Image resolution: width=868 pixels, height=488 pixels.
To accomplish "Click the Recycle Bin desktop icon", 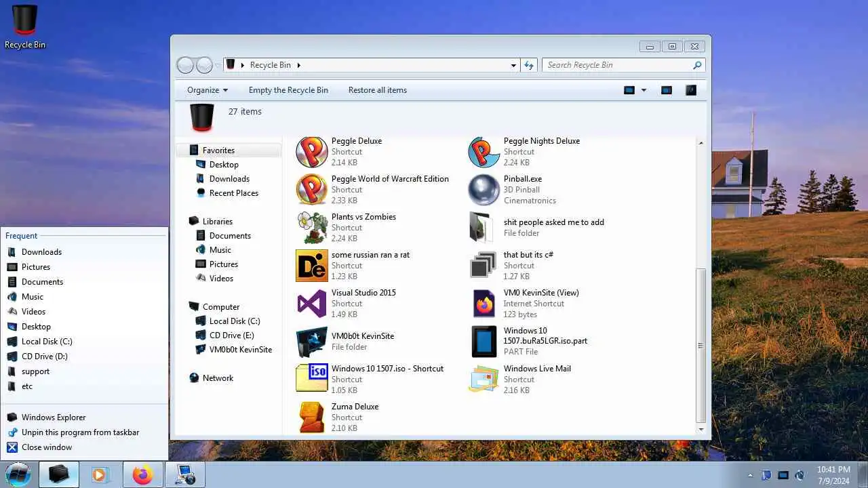I will pyautogui.click(x=25, y=27).
